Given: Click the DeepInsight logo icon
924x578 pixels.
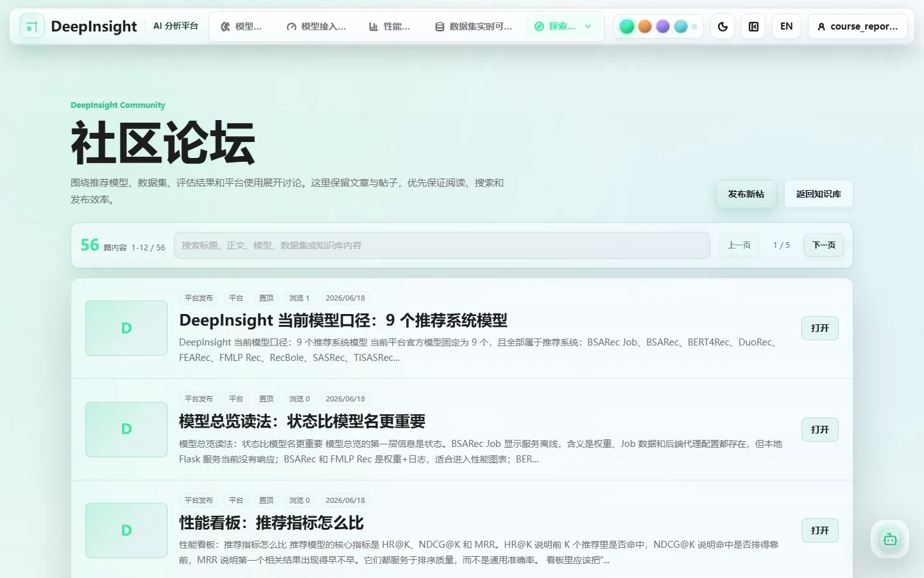Looking at the screenshot, I should click(32, 26).
